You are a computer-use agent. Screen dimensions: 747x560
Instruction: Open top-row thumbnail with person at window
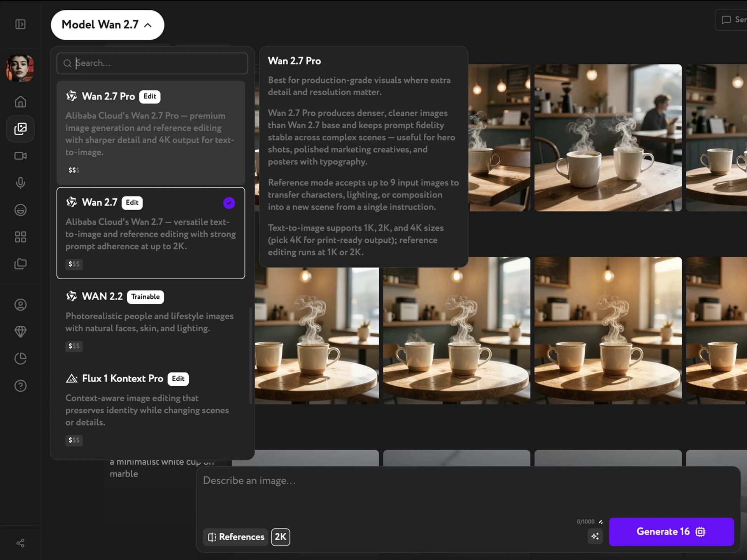click(608, 138)
